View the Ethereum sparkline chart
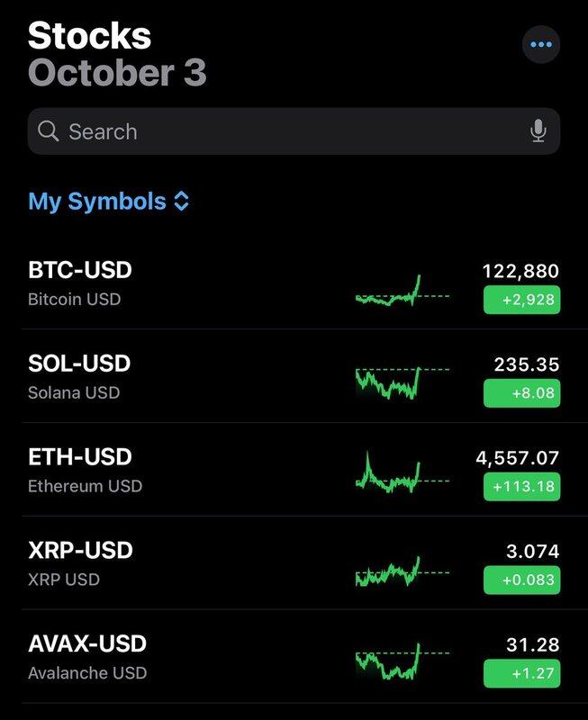588x720 pixels. pyautogui.click(x=401, y=473)
